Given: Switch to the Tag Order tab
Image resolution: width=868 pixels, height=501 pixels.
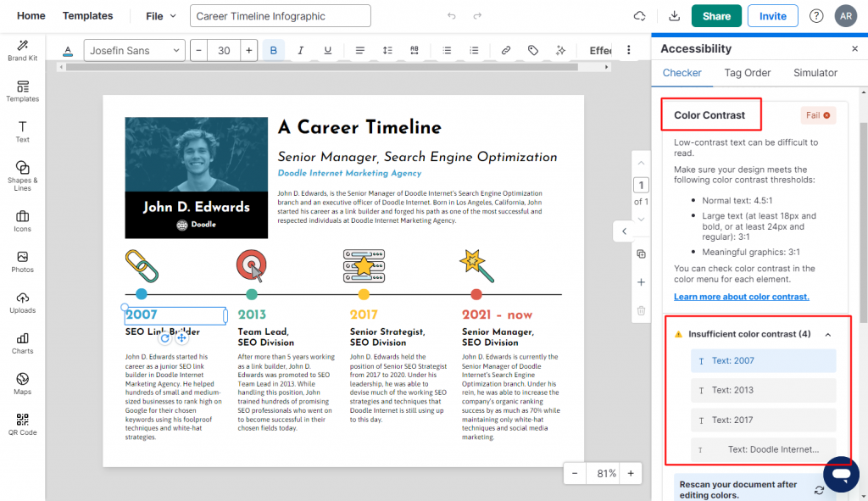Looking at the screenshot, I should point(748,73).
